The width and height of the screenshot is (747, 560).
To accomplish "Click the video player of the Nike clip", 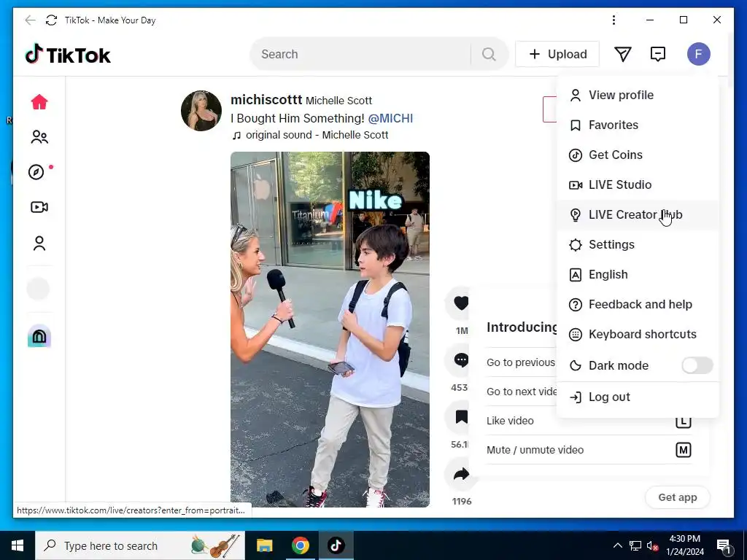I will coord(330,330).
